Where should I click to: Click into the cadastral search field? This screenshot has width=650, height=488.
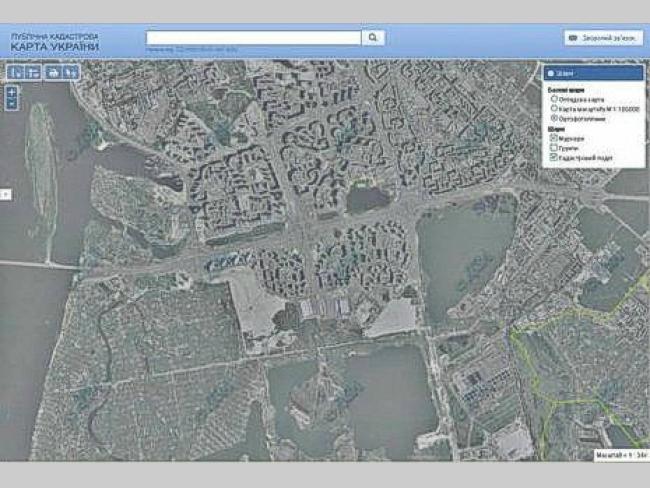pyautogui.click(x=253, y=37)
